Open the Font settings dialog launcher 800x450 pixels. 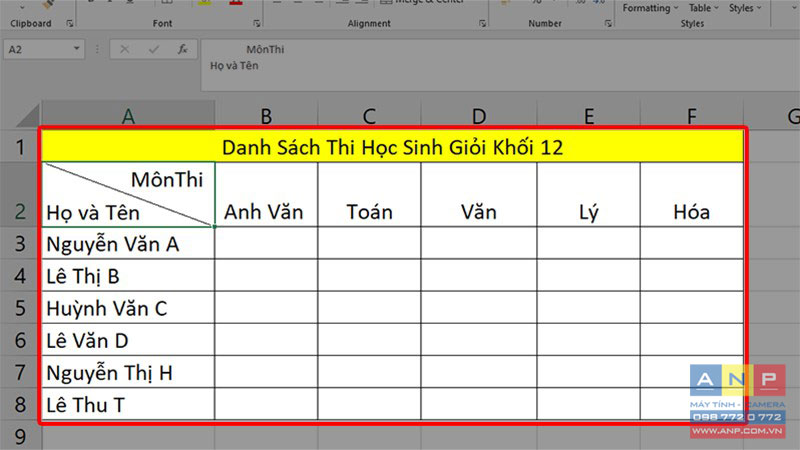[x=257, y=23]
